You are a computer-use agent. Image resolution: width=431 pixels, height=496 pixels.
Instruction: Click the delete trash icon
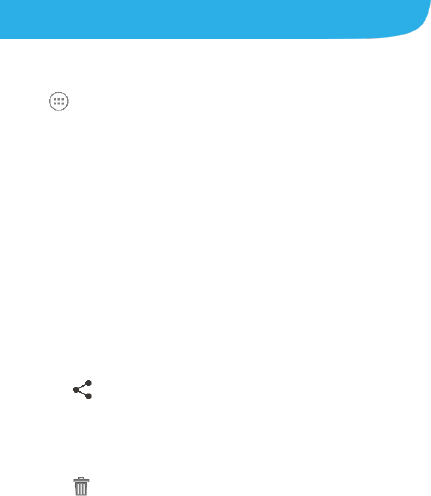pyautogui.click(x=81, y=486)
